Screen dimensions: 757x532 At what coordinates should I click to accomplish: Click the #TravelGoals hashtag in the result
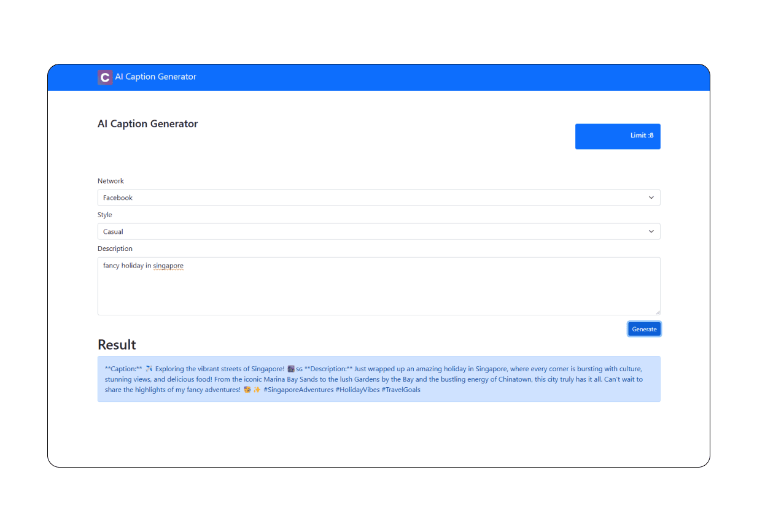(x=402, y=390)
